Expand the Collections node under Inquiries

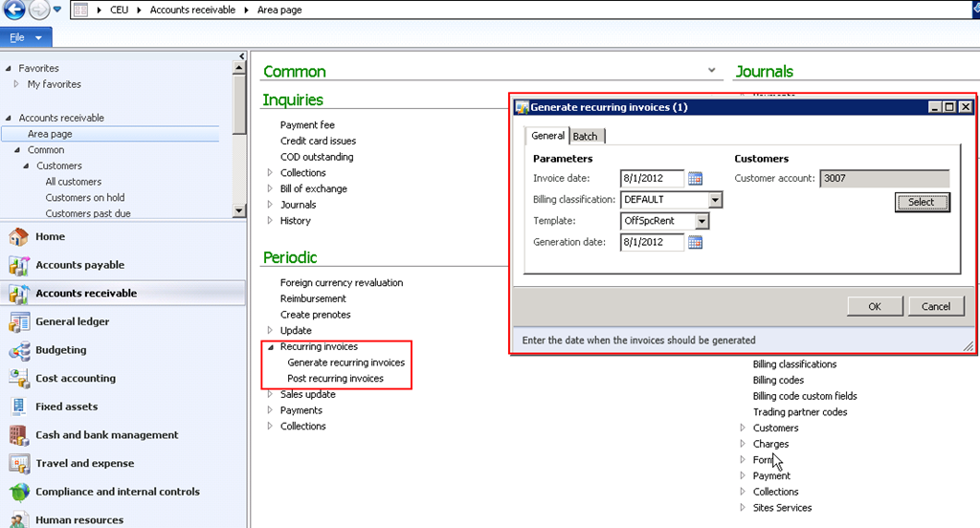[x=270, y=173]
